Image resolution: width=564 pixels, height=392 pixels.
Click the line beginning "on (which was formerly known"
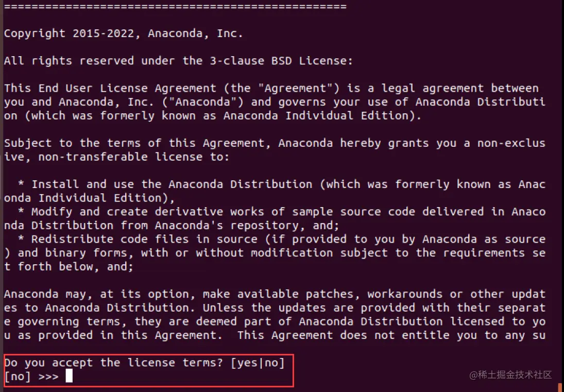pyautogui.click(x=213, y=116)
